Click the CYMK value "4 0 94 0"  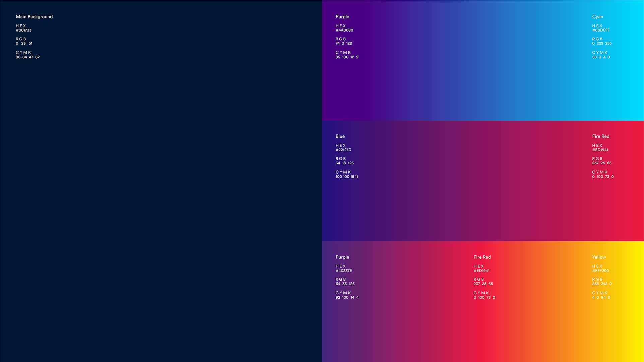pos(601,297)
